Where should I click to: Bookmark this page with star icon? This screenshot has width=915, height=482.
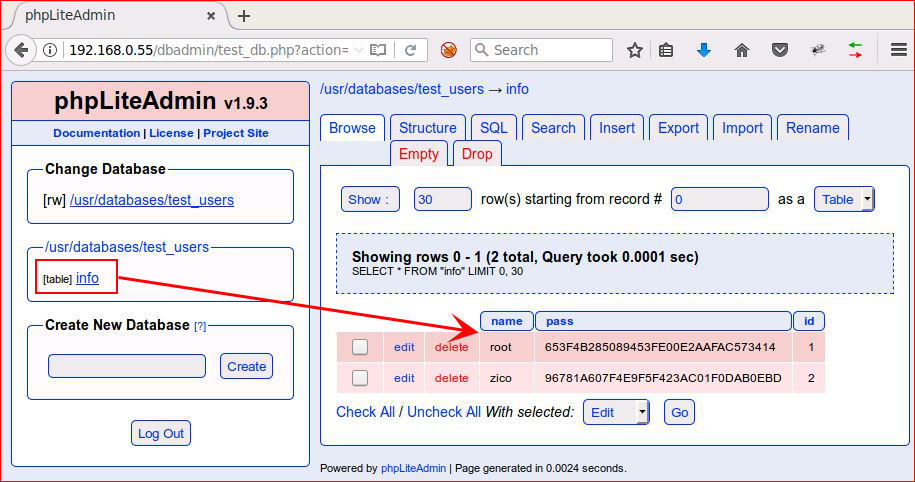click(634, 50)
